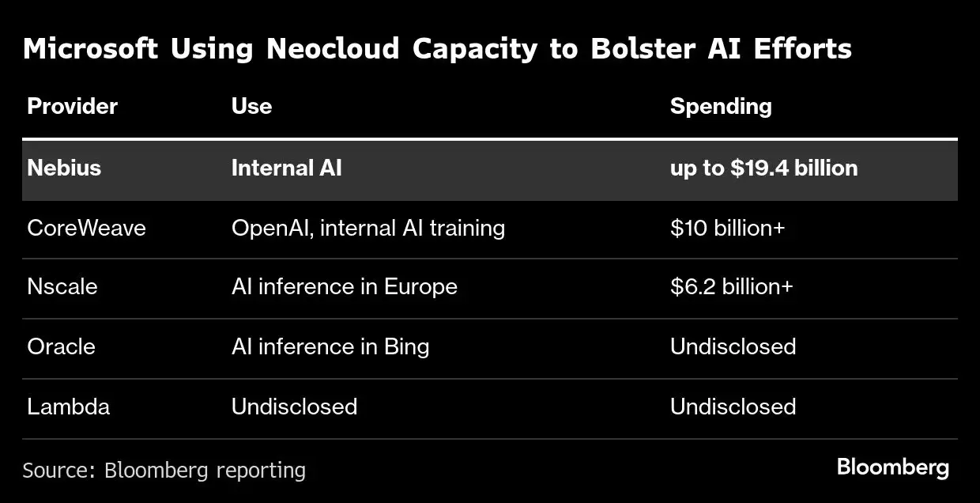Select the highlighted Nebius provider cell

click(64, 168)
